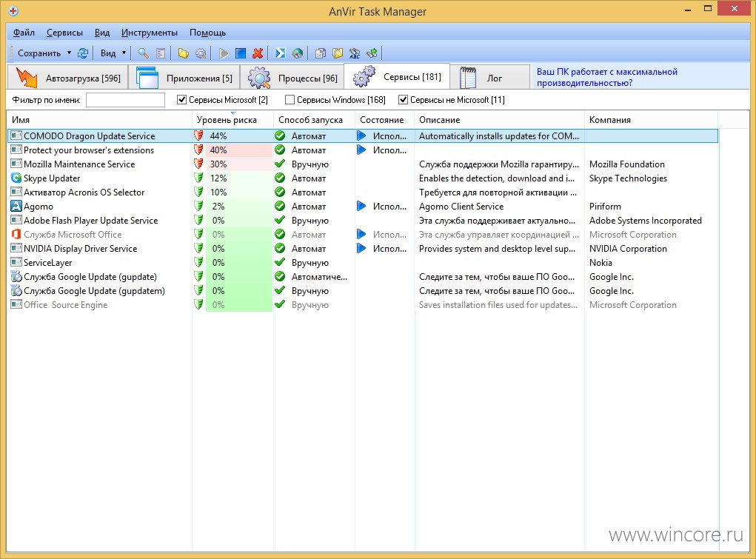Click the Сохранить toolbar button
Viewport: 756px width, 559px height.
tap(39, 53)
